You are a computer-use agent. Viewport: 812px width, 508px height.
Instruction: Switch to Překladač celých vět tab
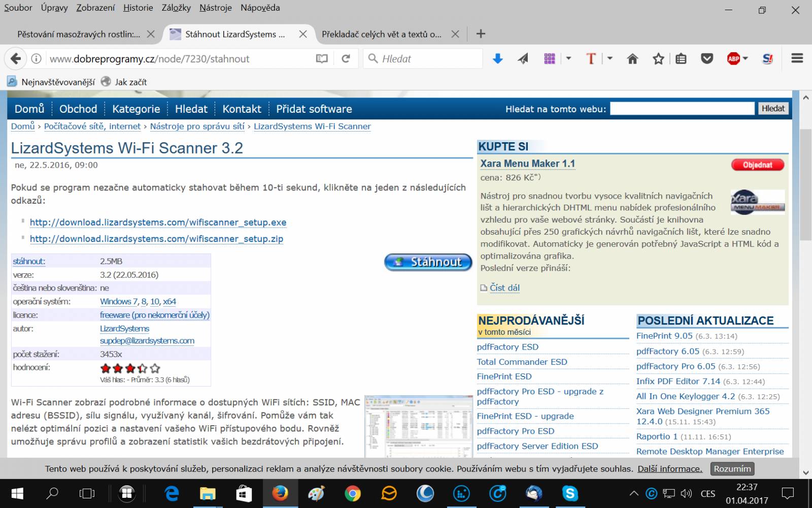tap(382, 34)
